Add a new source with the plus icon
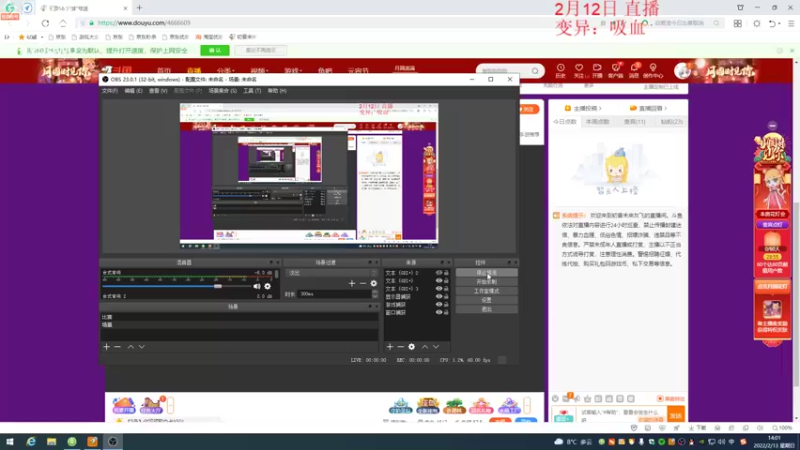Image resolution: width=800 pixels, height=450 pixels. (x=390, y=347)
